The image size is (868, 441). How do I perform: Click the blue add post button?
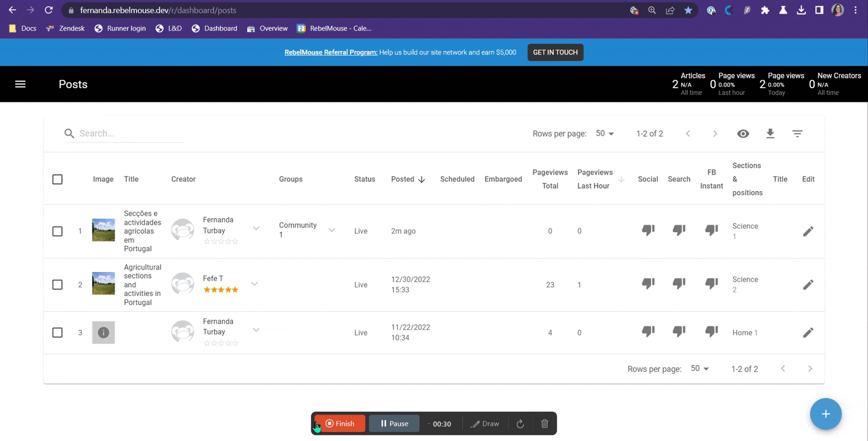(x=825, y=414)
